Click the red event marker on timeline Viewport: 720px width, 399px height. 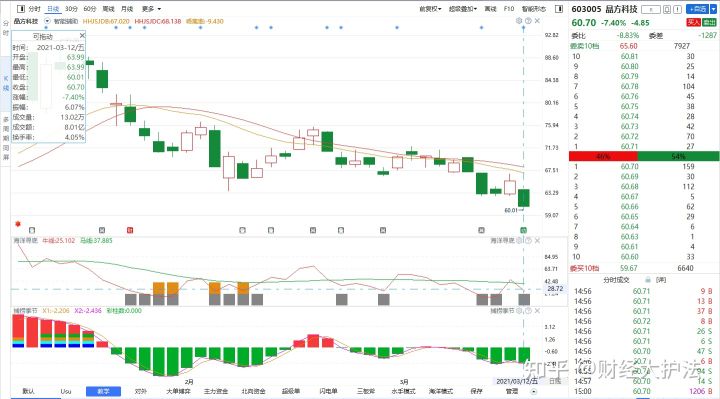(130, 230)
